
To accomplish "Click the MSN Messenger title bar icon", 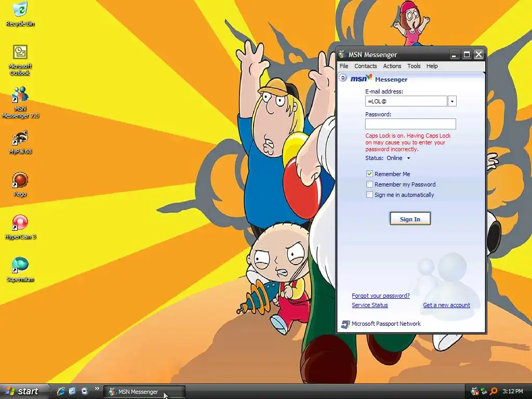I will pos(342,54).
